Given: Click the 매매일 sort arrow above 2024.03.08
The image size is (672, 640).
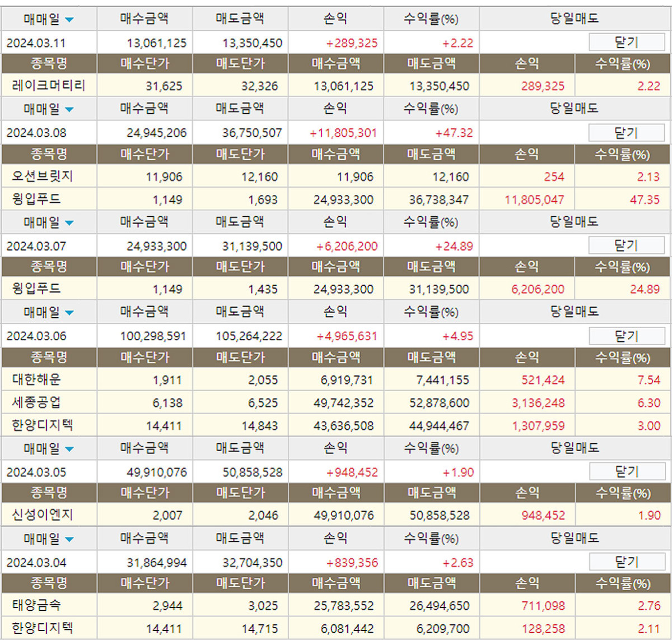Looking at the screenshot, I should [x=69, y=110].
